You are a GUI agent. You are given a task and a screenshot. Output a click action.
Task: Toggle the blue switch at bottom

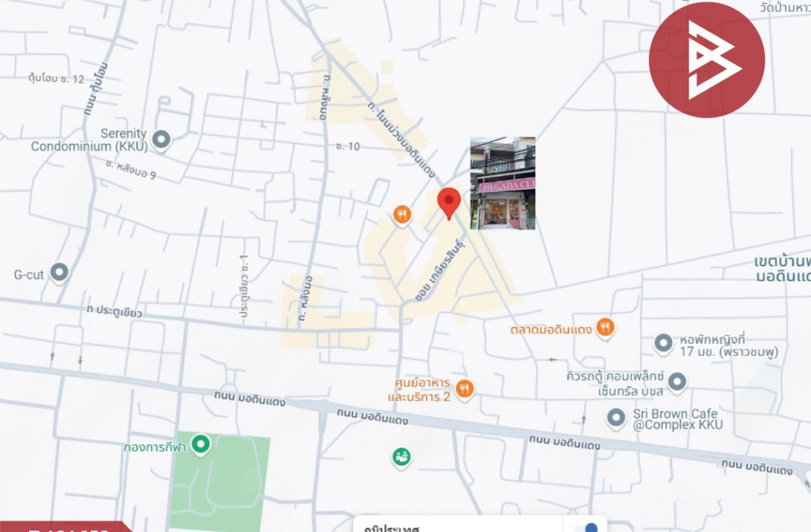[x=588, y=527]
